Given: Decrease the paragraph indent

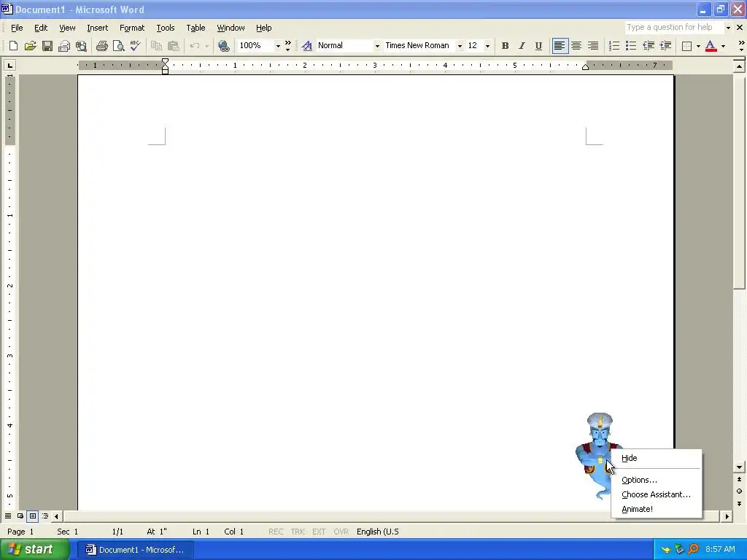Looking at the screenshot, I should point(649,46).
